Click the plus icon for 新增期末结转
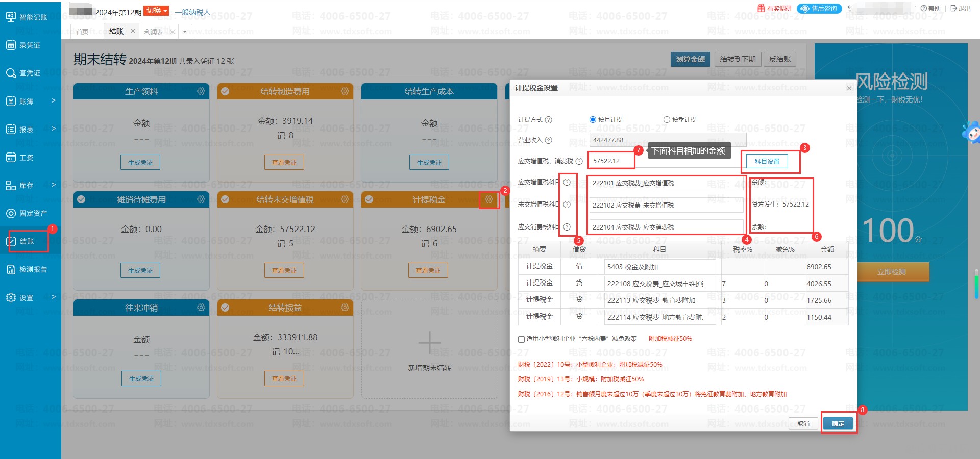The image size is (980, 459). pyautogui.click(x=429, y=343)
